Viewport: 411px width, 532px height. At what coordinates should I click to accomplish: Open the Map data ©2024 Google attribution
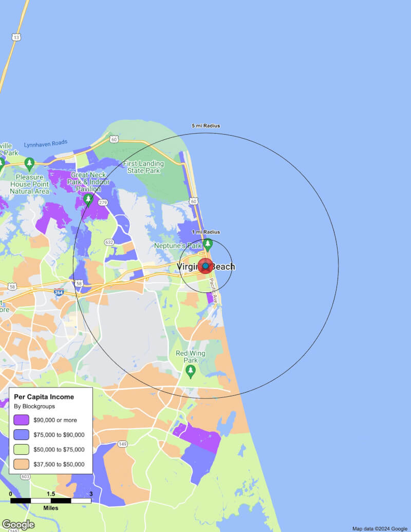(x=379, y=528)
